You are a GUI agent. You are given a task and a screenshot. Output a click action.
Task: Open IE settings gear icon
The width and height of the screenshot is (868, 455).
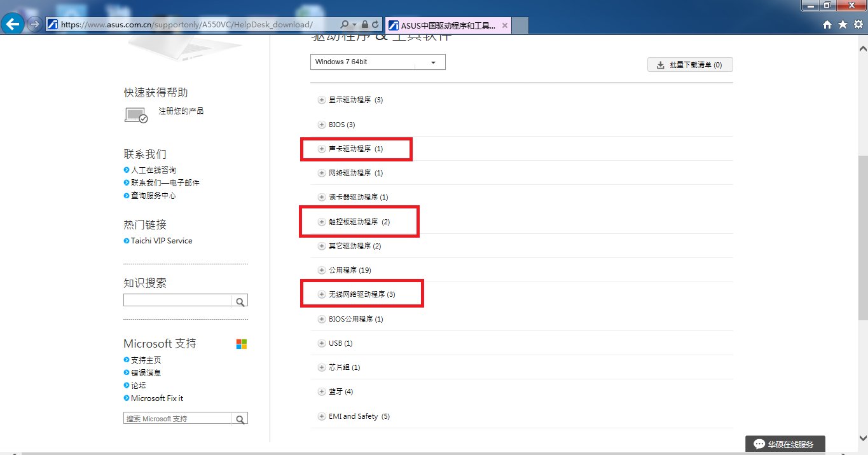[858, 25]
